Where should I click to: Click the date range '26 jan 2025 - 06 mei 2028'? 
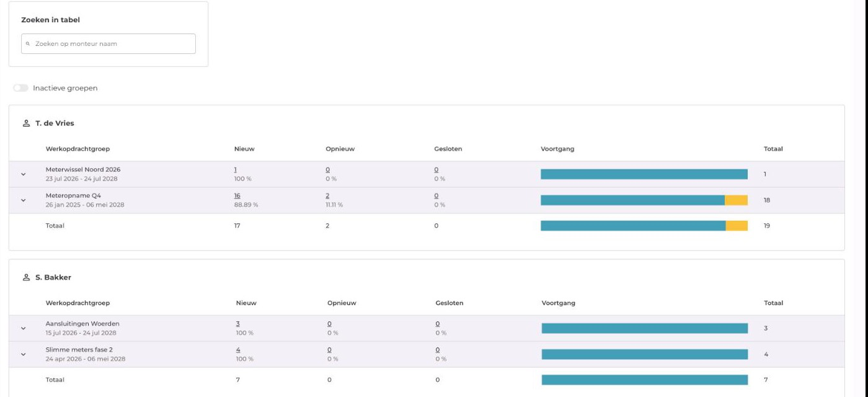[x=85, y=205]
